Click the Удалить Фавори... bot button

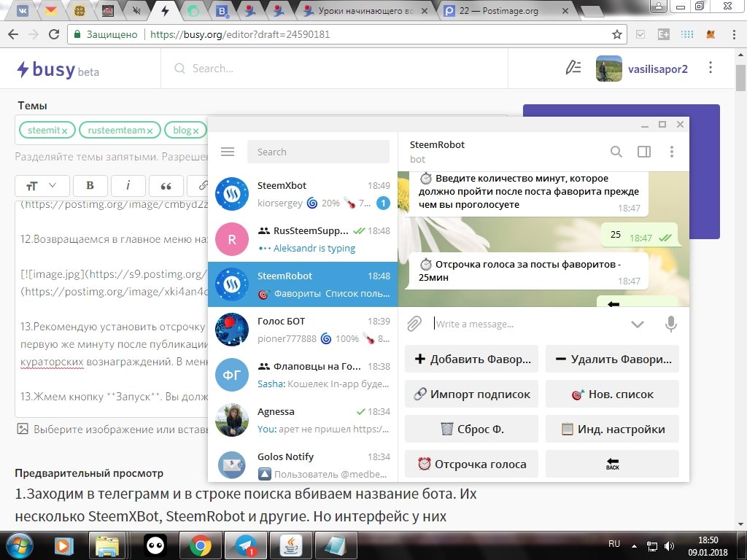point(612,359)
